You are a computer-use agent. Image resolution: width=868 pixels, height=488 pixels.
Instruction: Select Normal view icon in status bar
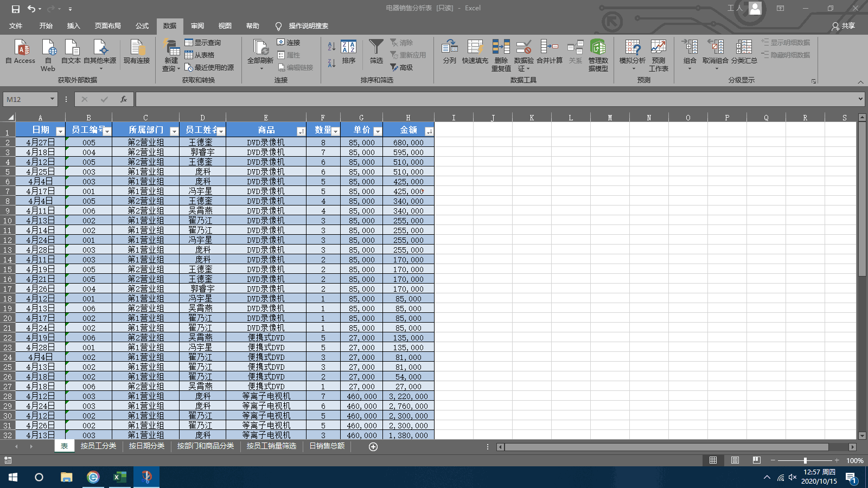pyautogui.click(x=713, y=460)
